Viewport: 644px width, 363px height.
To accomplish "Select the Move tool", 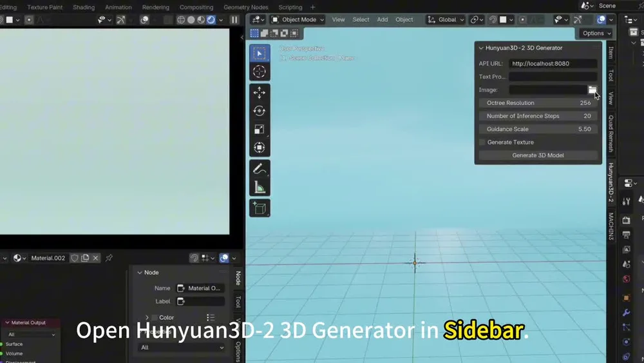I will pyautogui.click(x=259, y=93).
